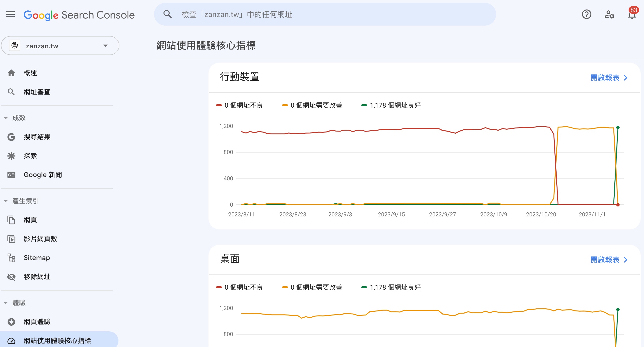The height and width of the screenshot is (347, 644).
Task: Click the crossed-eye icon beside 移除網址
Action: (11, 277)
